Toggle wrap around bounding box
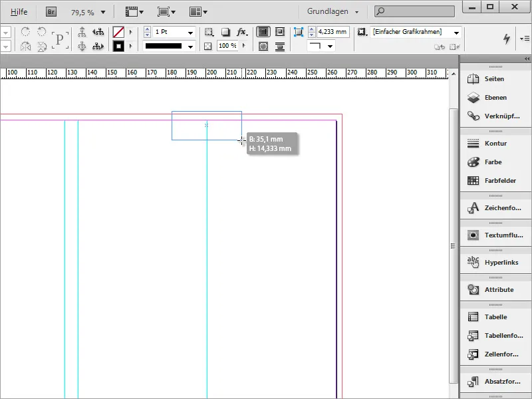The width and height of the screenshot is (532, 399). [280, 32]
